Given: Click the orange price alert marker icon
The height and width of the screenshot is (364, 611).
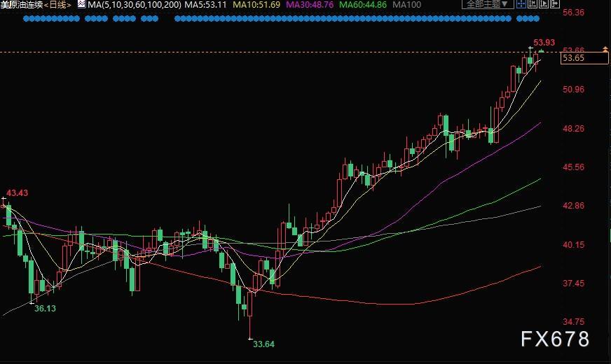Looking at the screenshot, I should coord(605,50).
